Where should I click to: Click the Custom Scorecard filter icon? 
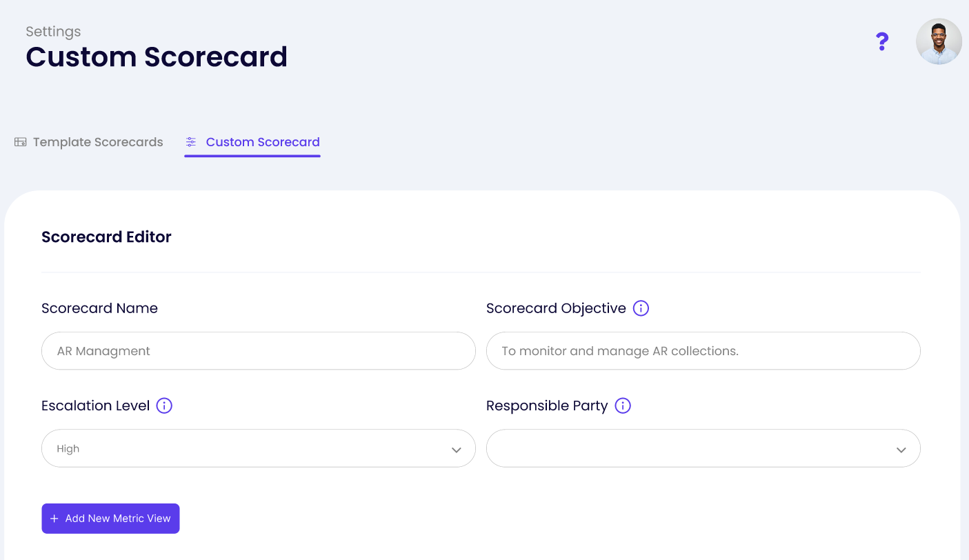pyautogui.click(x=190, y=141)
